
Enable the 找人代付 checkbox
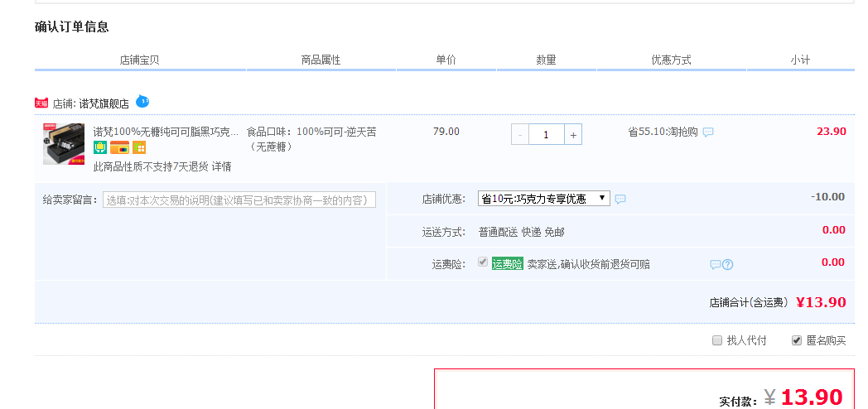click(x=717, y=340)
